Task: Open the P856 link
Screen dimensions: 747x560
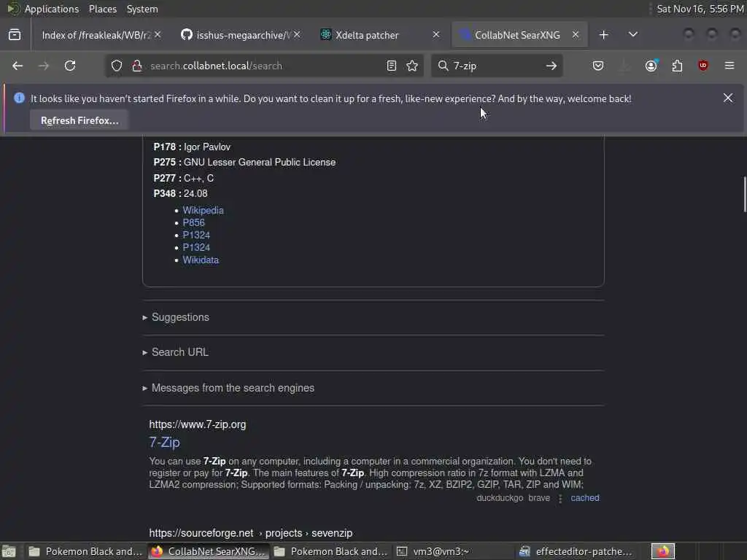Action: pos(193,223)
